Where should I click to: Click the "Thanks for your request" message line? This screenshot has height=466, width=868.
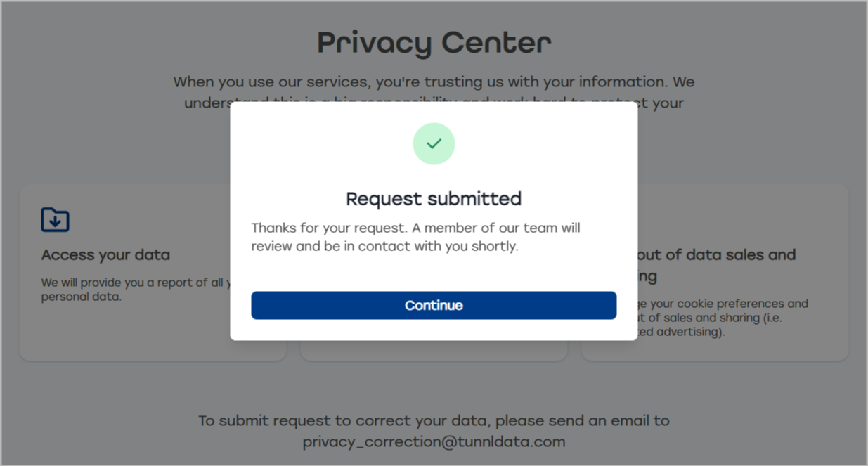(416, 228)
